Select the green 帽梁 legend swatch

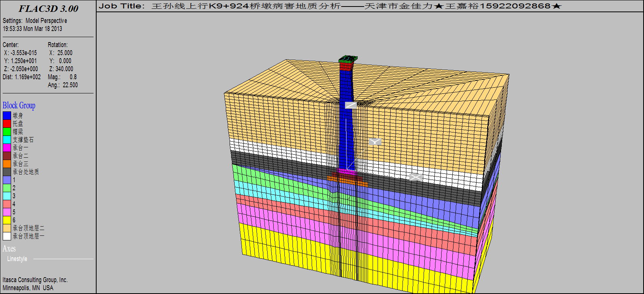pyautogui.click(x=7, y=132)
